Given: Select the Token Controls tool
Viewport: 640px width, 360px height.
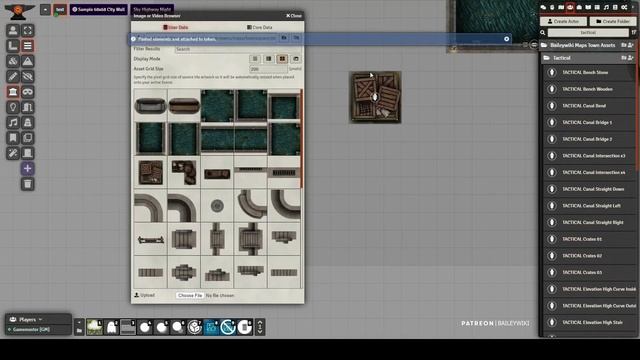Looking at the screenshot, I should (13, 31).
